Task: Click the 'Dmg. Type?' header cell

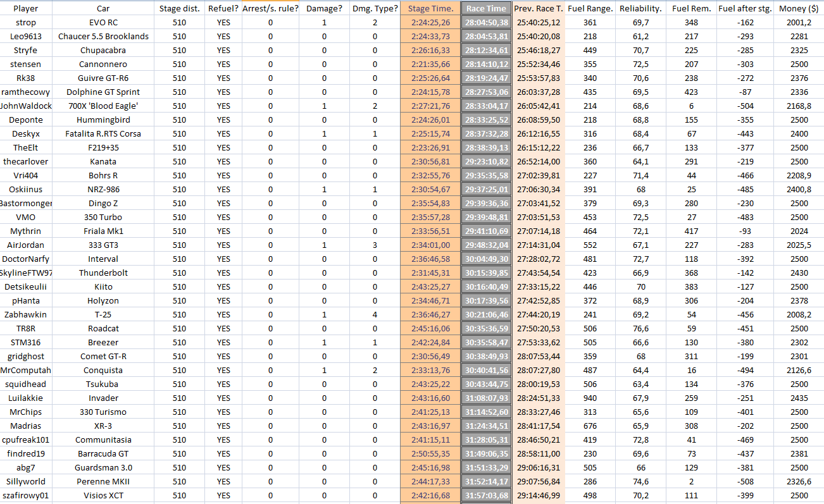Action: tap(375, 9)
